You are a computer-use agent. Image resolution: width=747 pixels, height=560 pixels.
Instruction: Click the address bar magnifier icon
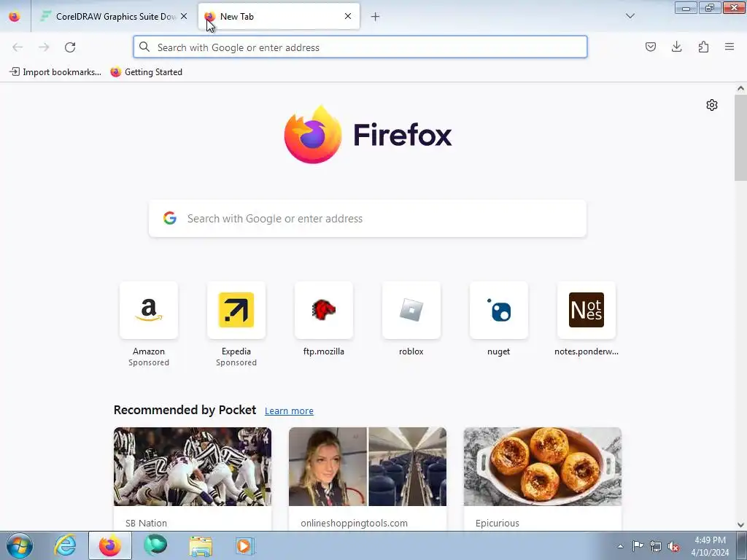click(144, 47)
